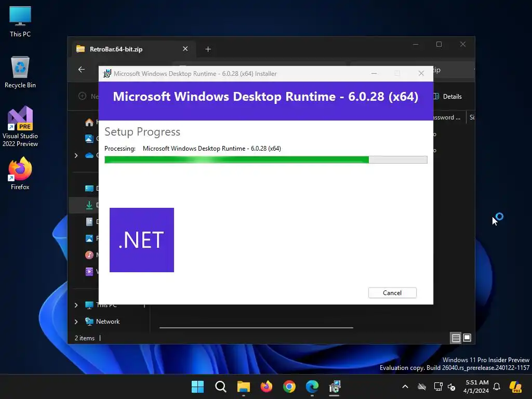Click the setup progress bar
This screenshot has width=532, height=399.
[265, 160]
